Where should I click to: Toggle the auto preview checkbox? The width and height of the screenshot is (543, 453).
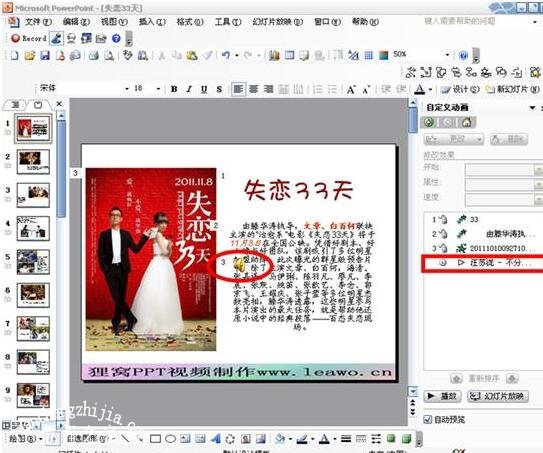pyautogui.click(x=428, y=419)
